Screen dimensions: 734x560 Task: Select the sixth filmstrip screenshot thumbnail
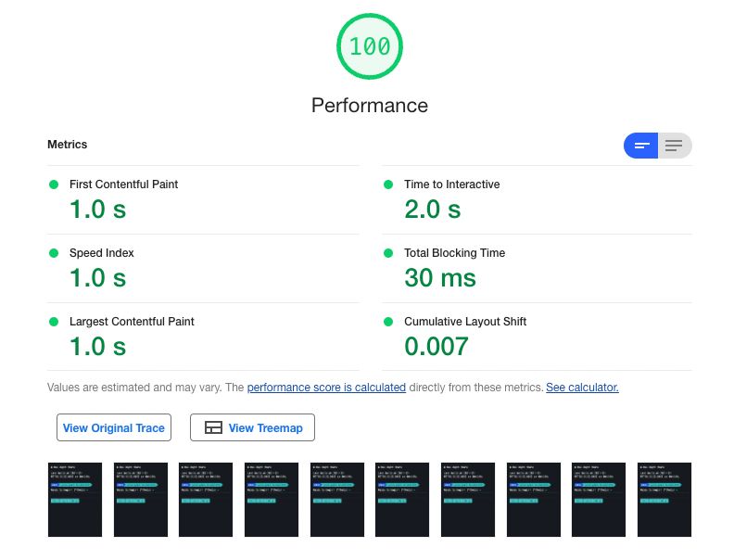(402, 499)
